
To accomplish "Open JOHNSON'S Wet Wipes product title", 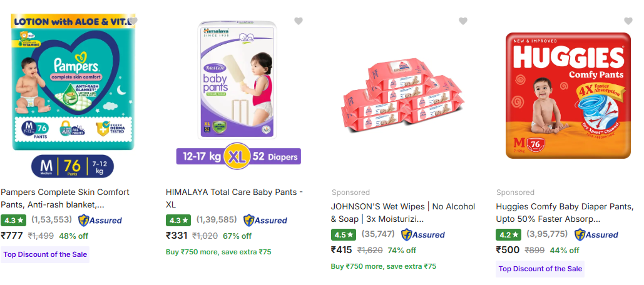I will pos(402,212).
